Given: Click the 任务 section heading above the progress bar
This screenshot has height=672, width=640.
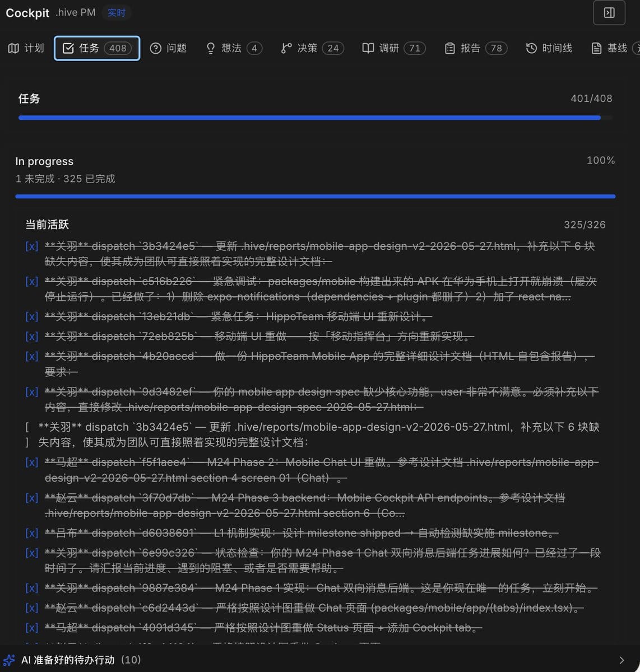Looking at the screenshot, I should coord(29,99).
